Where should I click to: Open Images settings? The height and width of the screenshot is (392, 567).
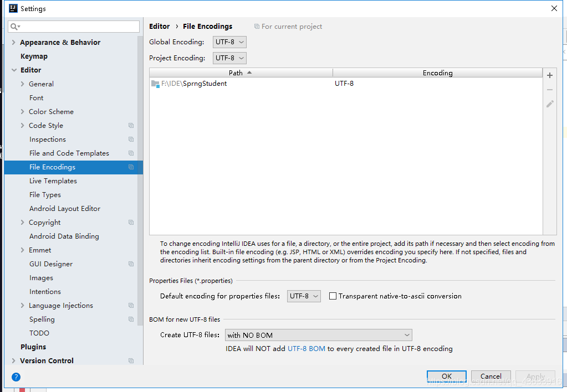[41, 278]
